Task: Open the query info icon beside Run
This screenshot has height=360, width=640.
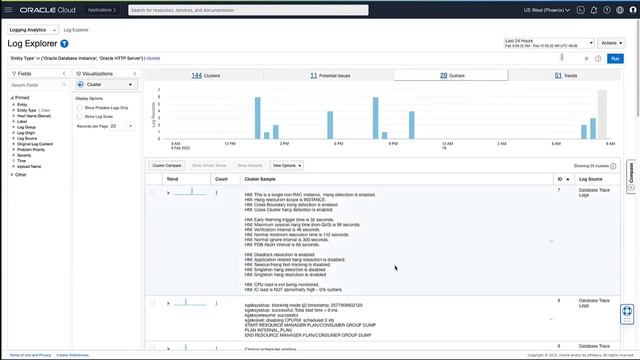Action: [x=598, y=59]
